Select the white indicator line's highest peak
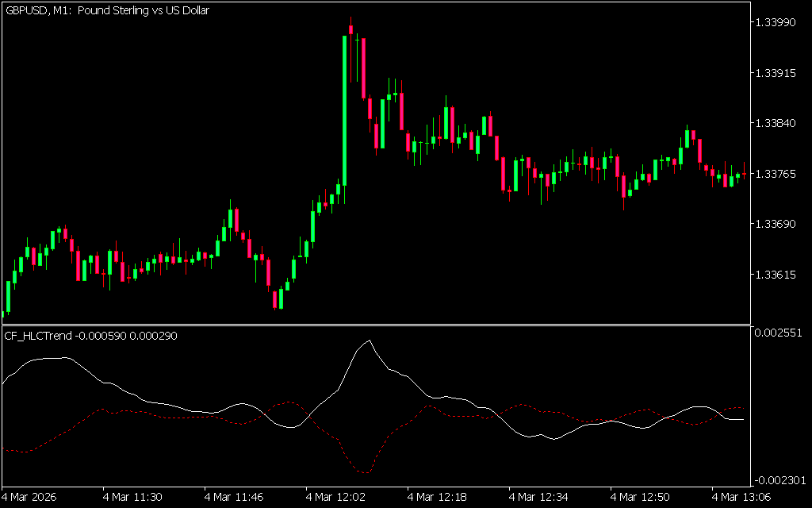The image size is (812, 508). point(368,341)
